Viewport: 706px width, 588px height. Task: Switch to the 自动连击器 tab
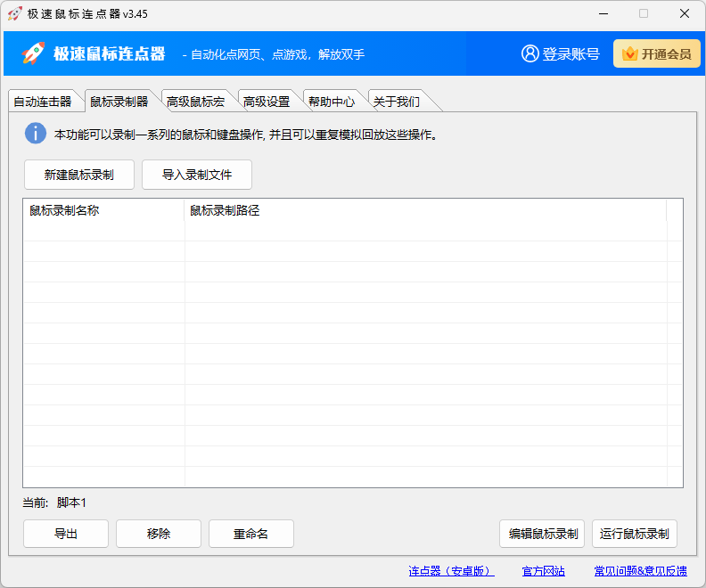(43, 102)
